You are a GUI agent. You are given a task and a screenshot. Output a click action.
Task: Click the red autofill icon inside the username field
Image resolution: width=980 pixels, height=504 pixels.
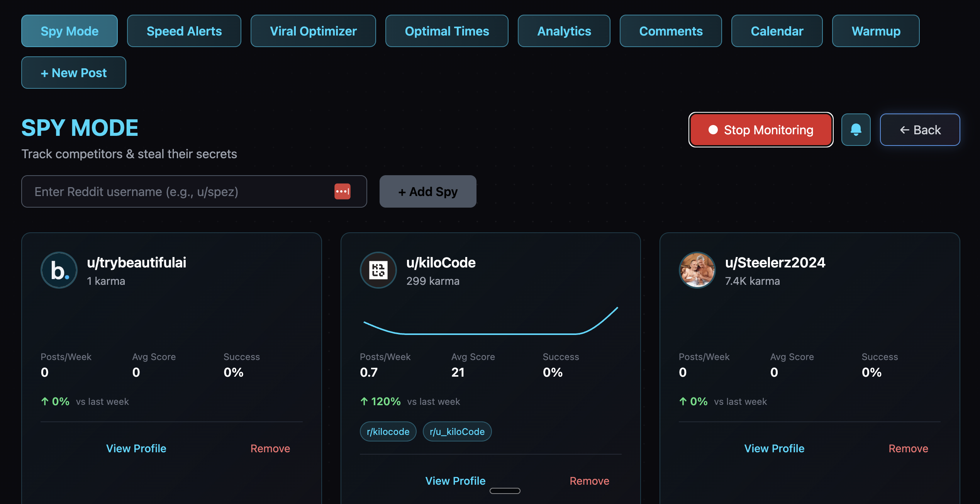click(342, 191)
